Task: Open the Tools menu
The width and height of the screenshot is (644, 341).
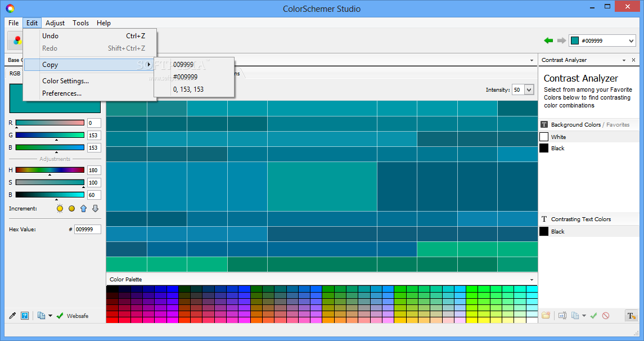Action: click(x=80, y=23)
